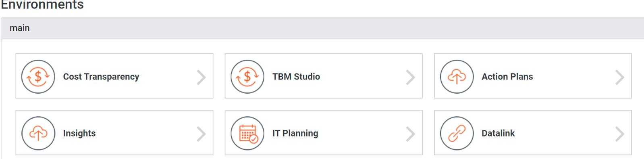Launch the IT Planning text label
The width and height of the screenshot is (644, 159).
coord(295,133)
